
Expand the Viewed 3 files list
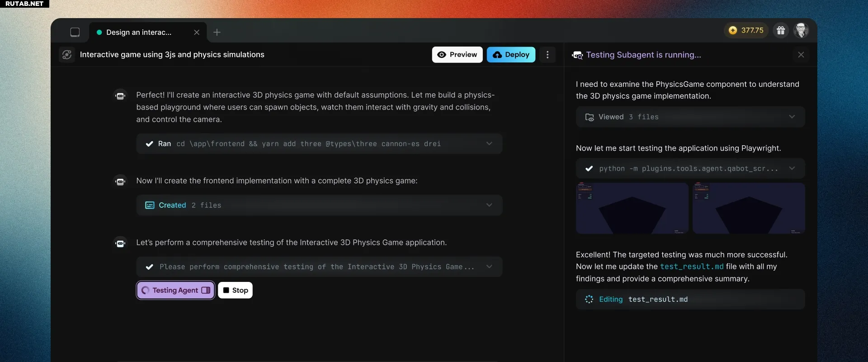(792, 117)
